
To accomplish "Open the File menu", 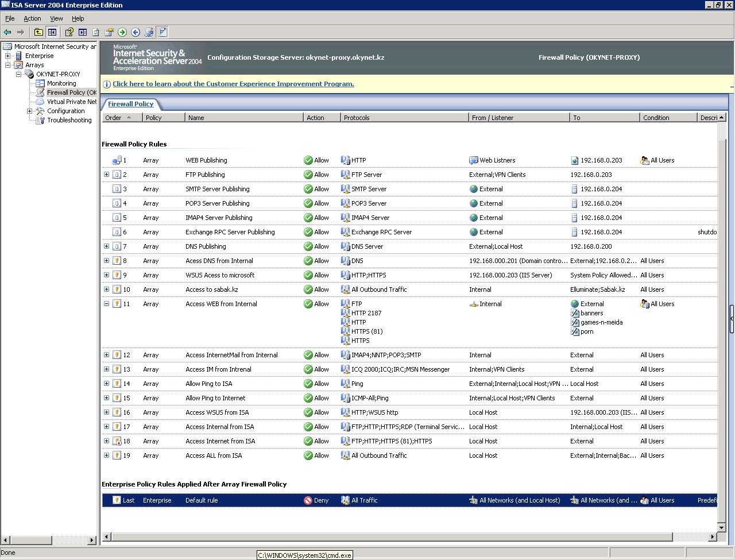I will pyautogui.click(x=10, y=18).
